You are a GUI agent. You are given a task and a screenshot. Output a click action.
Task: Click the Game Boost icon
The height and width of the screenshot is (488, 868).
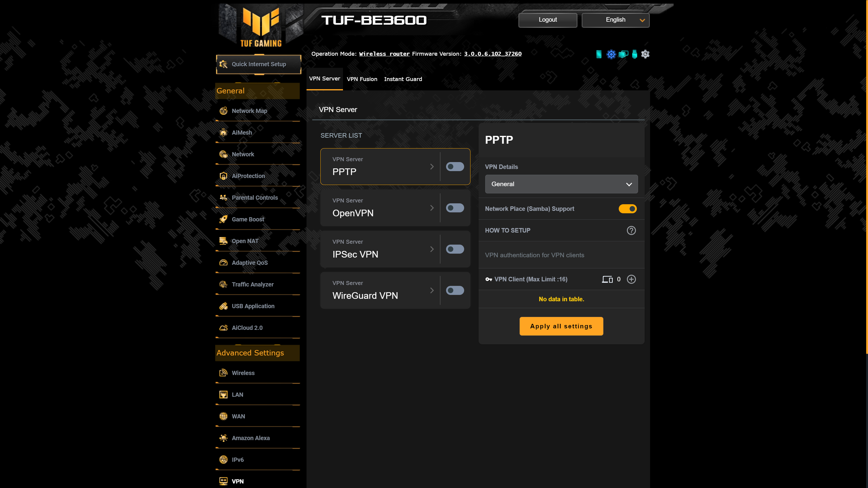coord(224,219)
